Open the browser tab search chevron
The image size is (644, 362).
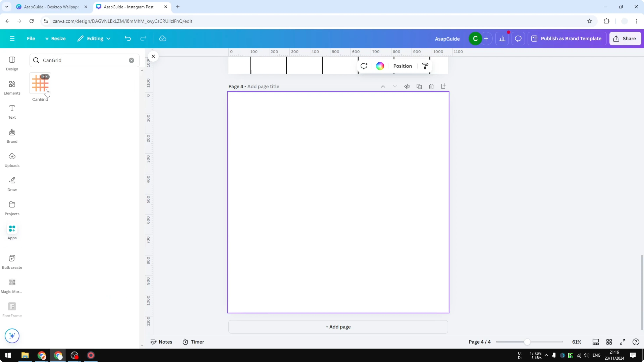pyautogui.click(x=6, y=7)
